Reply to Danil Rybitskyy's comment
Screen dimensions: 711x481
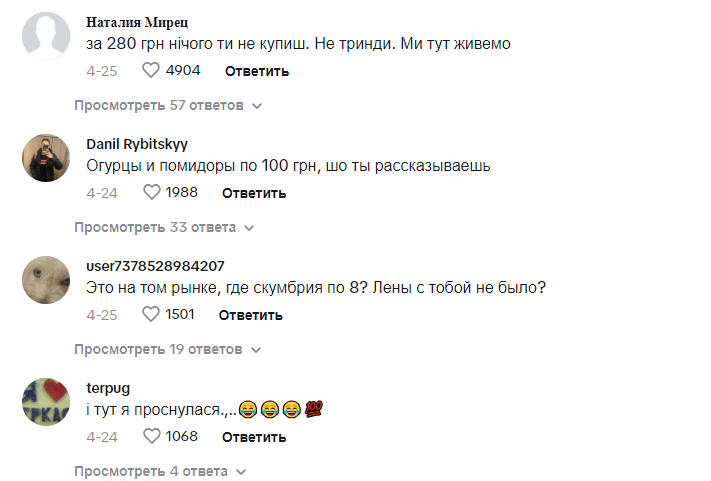coord(254,193)
